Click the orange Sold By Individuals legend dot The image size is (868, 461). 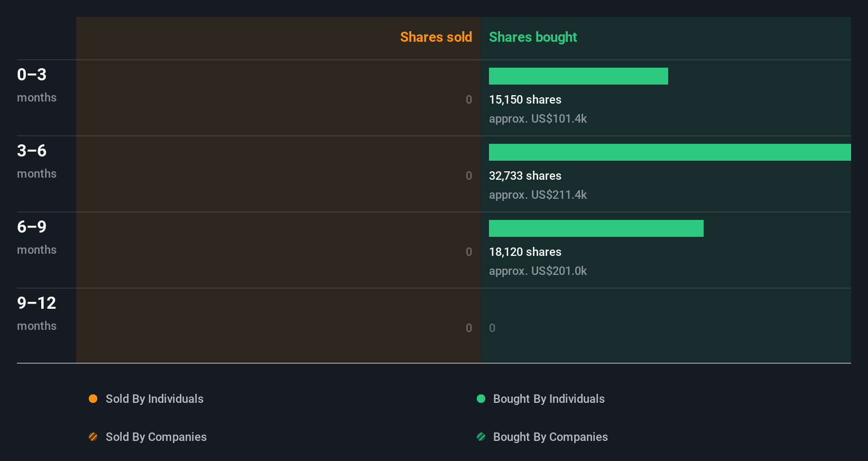pos(93,399)
